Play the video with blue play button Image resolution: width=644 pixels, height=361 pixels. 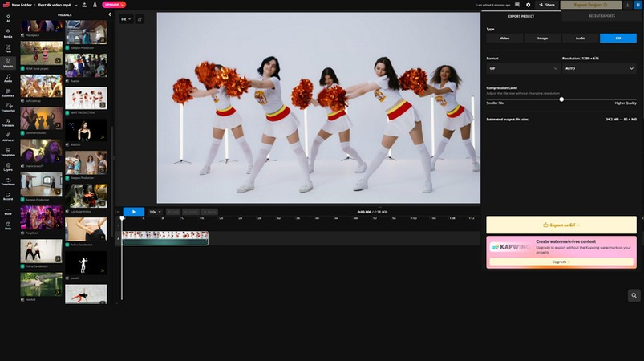(133, 212)
